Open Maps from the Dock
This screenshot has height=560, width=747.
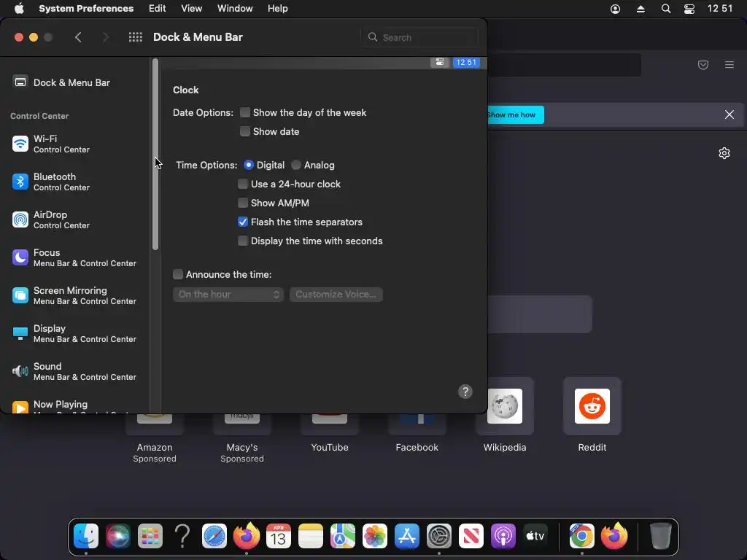pos(343,536)
